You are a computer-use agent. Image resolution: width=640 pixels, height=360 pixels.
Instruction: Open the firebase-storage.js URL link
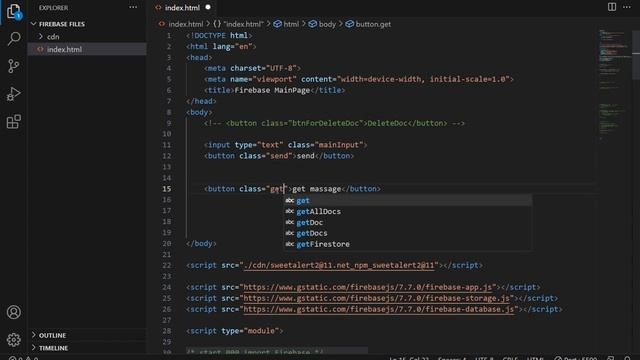coord(377,298)
